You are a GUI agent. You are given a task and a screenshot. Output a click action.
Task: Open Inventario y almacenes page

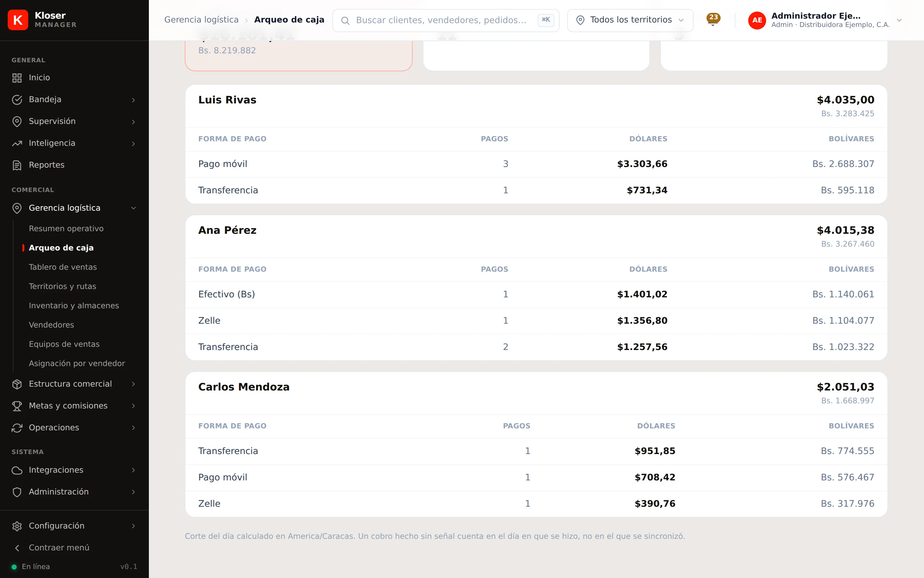[74, 305]
